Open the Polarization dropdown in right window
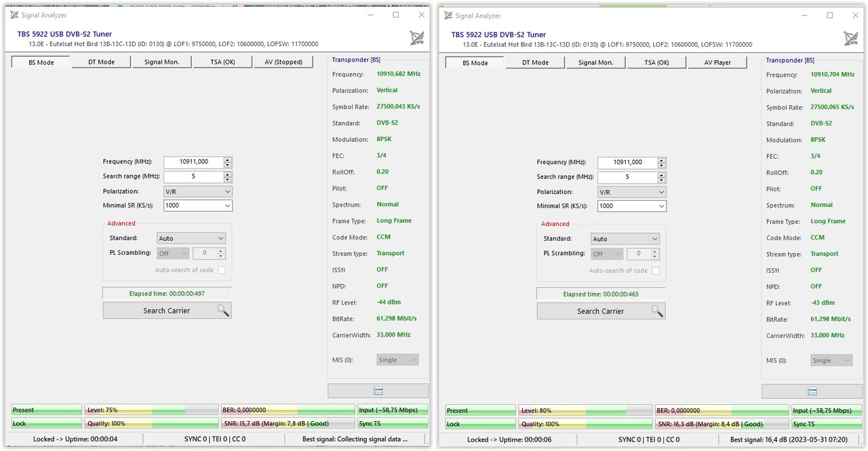868x451 pixels. point(632,193)
